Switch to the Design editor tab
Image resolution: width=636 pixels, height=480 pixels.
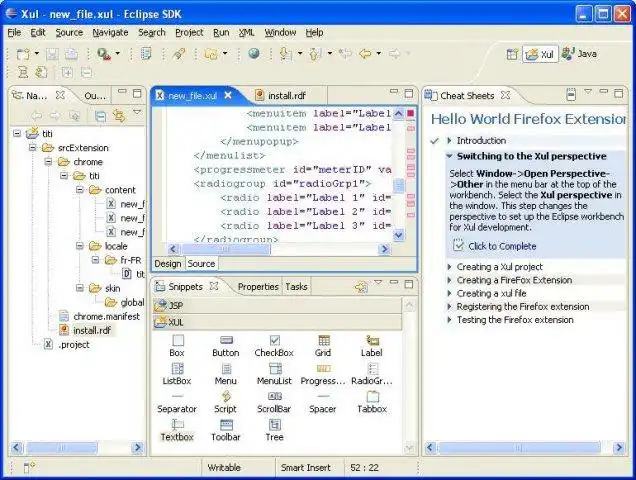point(168,264)
